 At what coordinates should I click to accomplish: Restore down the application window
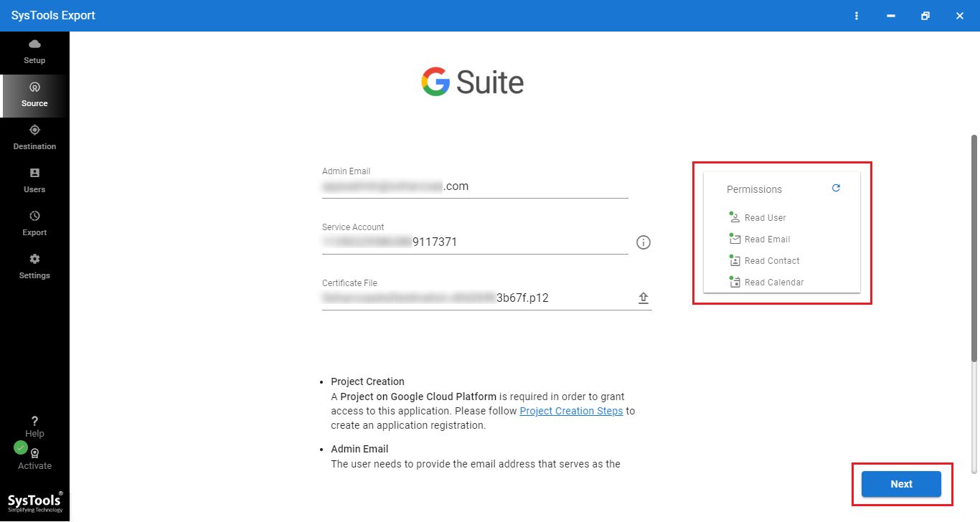925,16
